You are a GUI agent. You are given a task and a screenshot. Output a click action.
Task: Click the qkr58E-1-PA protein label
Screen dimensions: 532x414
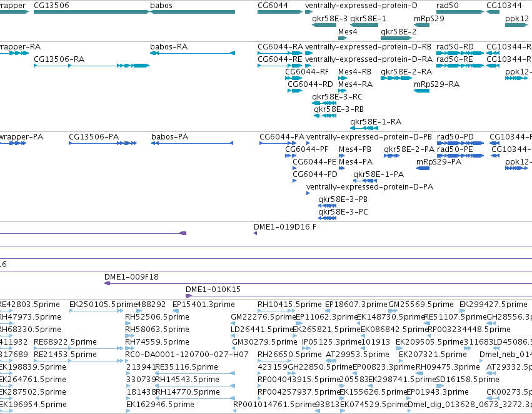[379, 174]
